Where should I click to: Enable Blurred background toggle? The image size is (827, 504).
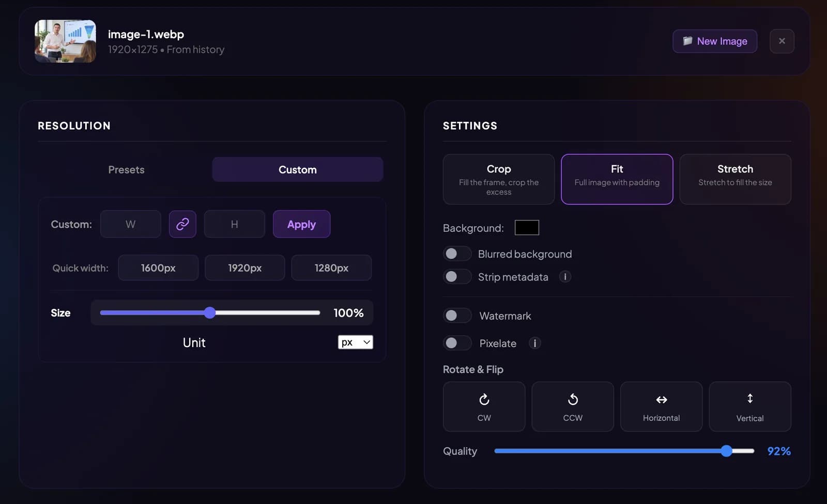pos(457,254)
